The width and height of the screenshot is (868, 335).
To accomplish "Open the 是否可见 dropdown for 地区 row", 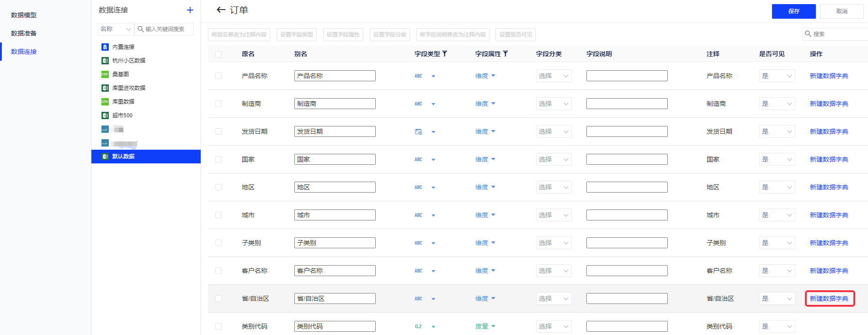I will click(x=777, y=187).
